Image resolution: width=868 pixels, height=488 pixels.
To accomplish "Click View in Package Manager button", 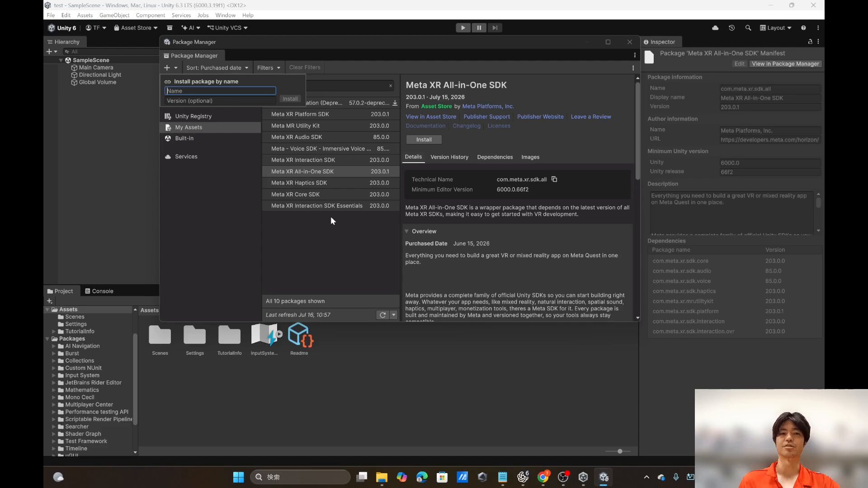I will (785, 64).
